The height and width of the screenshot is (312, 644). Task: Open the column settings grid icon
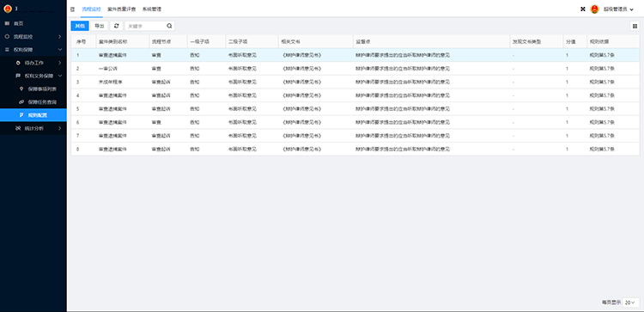tap(635, 26)
